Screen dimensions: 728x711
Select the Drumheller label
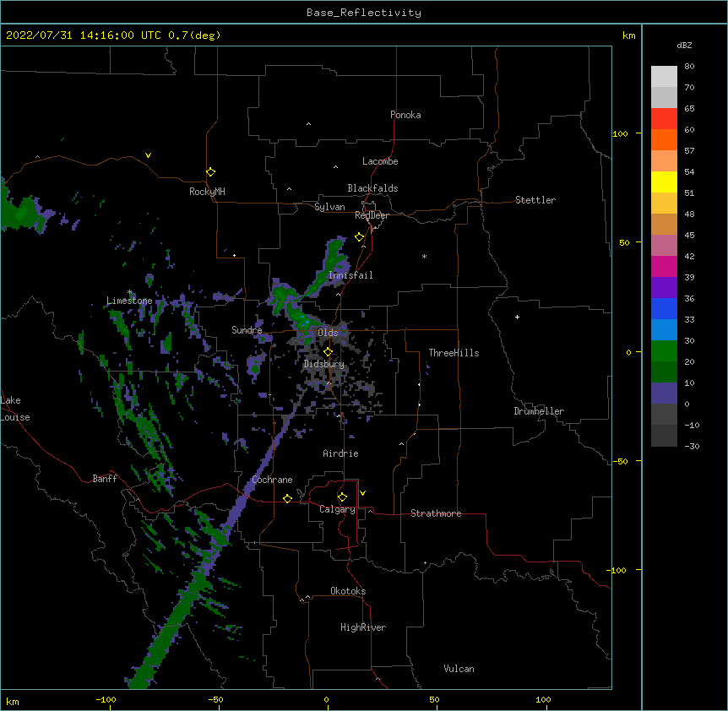click(x=539, y=411)
